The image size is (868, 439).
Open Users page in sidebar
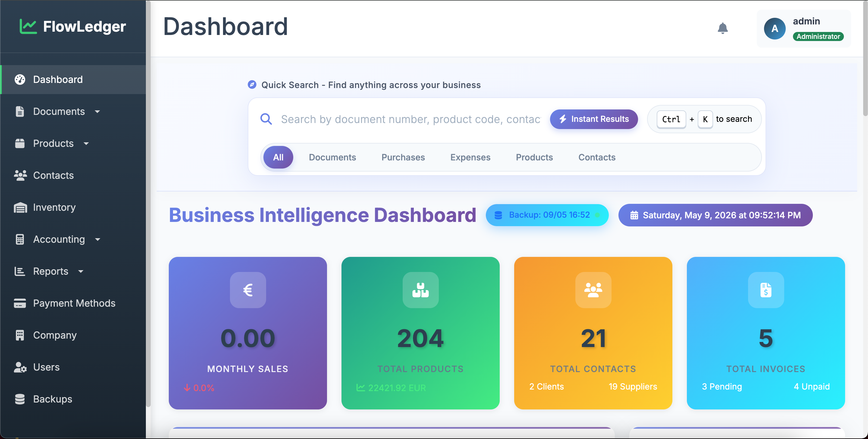(x=74, y=367)
